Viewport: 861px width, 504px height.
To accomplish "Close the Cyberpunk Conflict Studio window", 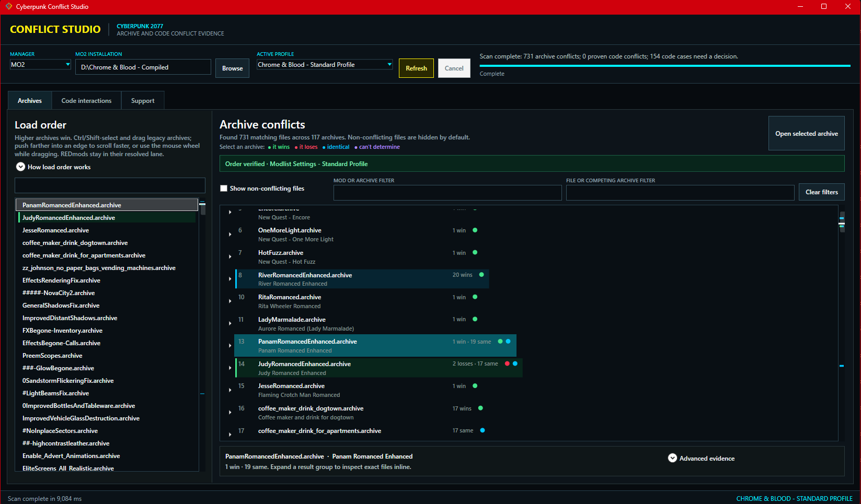I will pos(848,6).
